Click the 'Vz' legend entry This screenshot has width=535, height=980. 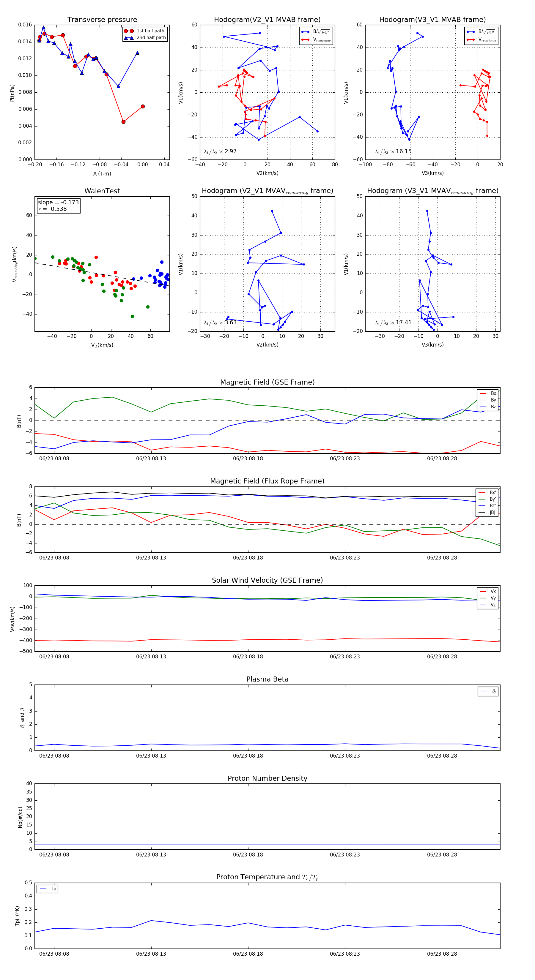488,605
